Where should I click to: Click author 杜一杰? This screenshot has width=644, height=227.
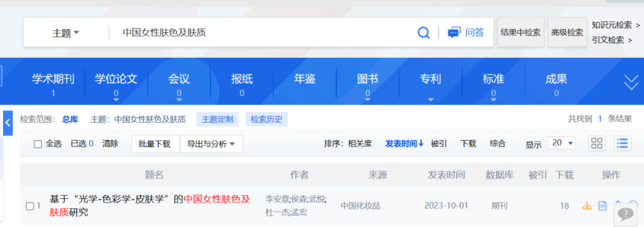[277, 212]
